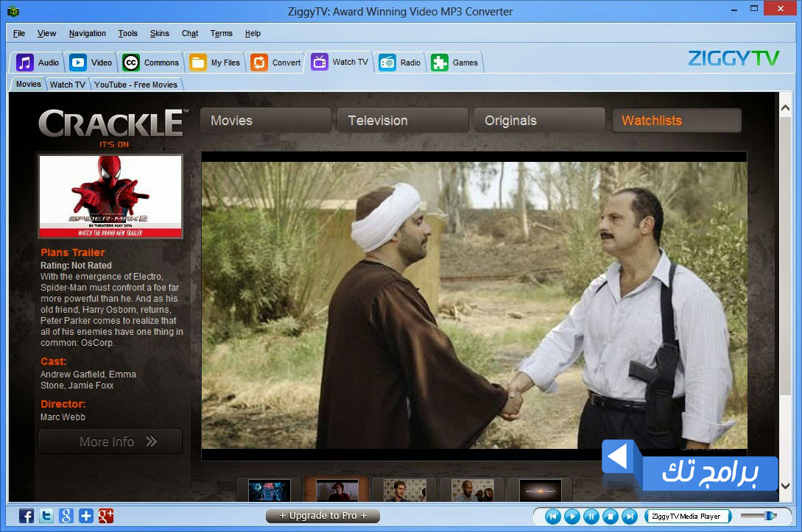Click the red Google Plus icon
This screenshot has height=532, width=802.
[106, 516]
